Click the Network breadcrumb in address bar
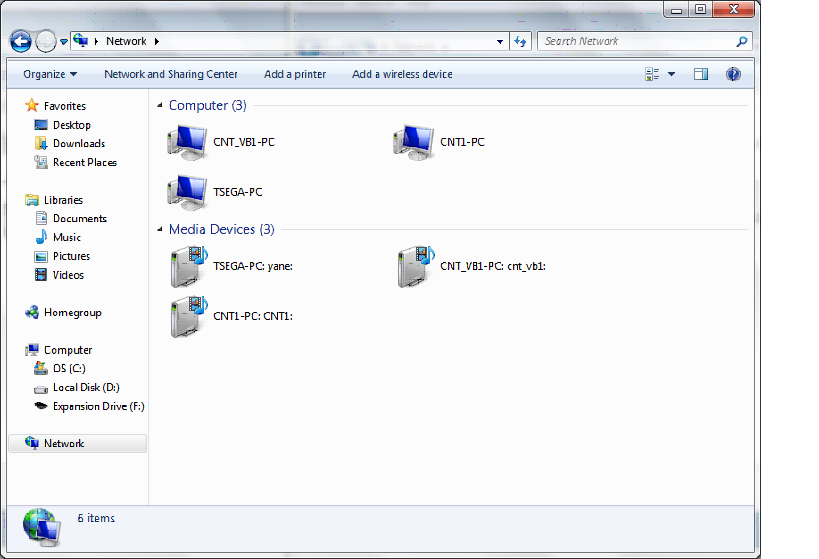 [x=126, y=41]
